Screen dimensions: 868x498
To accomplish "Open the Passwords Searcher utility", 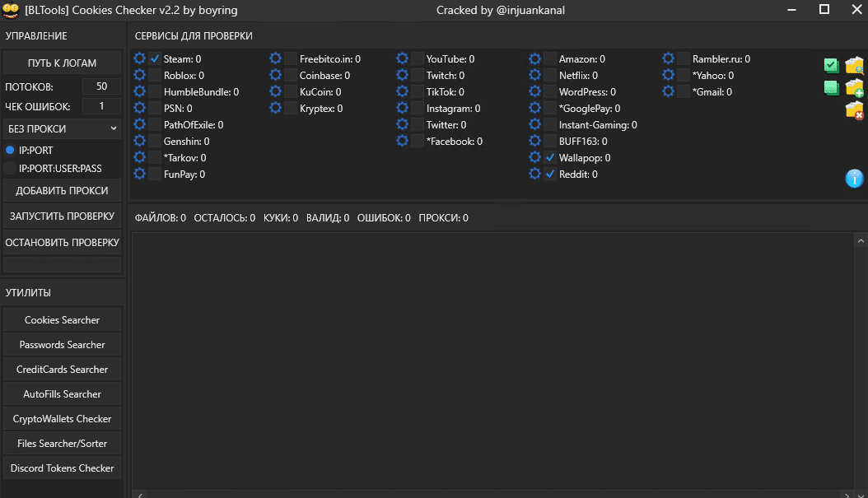I will click(x=62, y=345).
